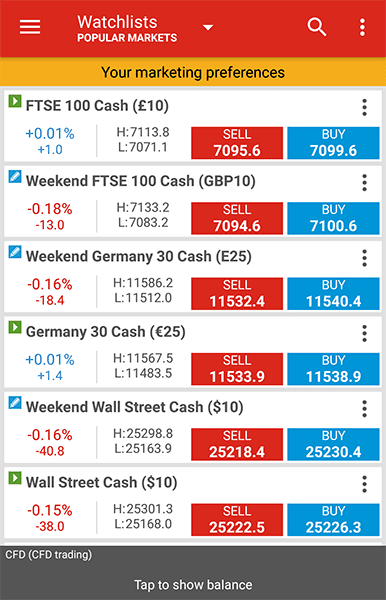Select the Weekend Germany 30 Cash market title
386x600 pixels.
point(138,256)
